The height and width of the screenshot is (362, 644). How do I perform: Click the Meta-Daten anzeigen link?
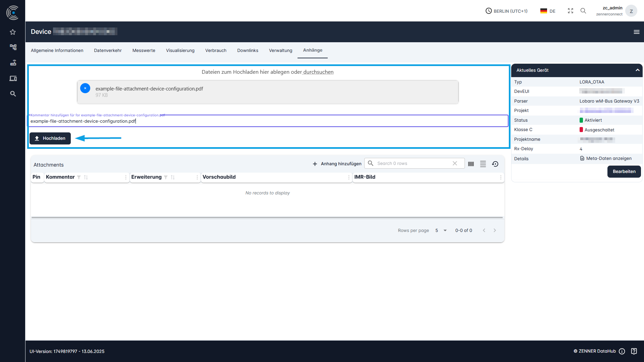click(x=608, y=159)
